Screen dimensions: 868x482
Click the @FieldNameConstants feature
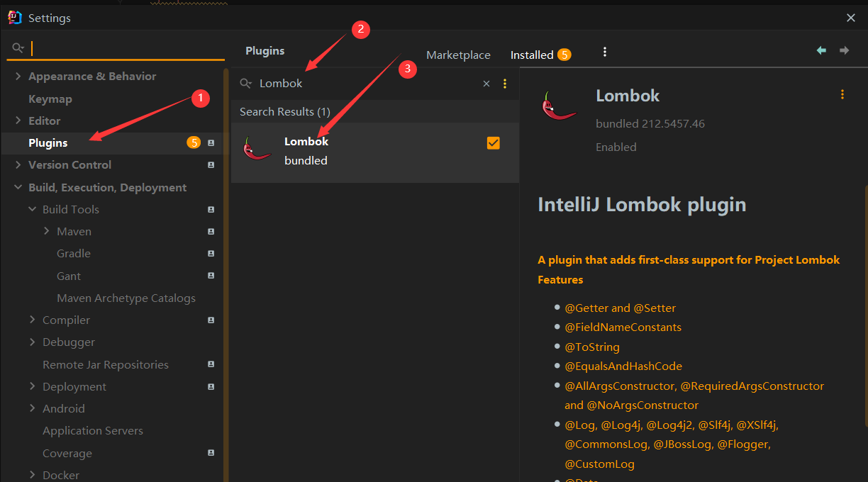click(623, 327)
